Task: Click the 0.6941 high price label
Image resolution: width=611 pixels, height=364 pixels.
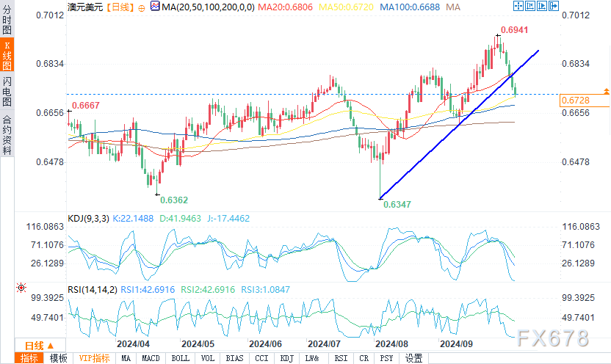Action: click(x=514, y=30)
